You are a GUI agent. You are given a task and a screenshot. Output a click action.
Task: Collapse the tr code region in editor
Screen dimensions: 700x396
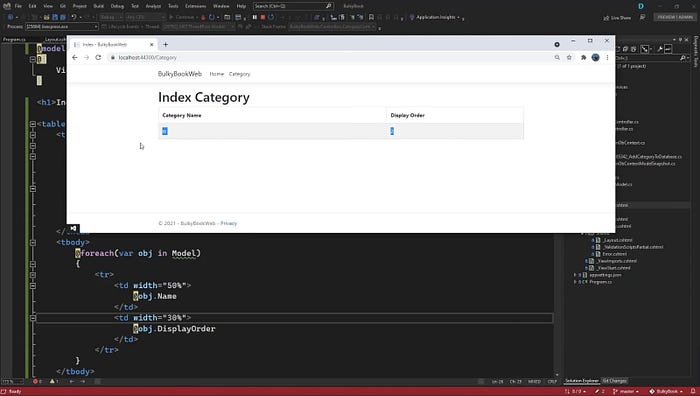point(33,275)
